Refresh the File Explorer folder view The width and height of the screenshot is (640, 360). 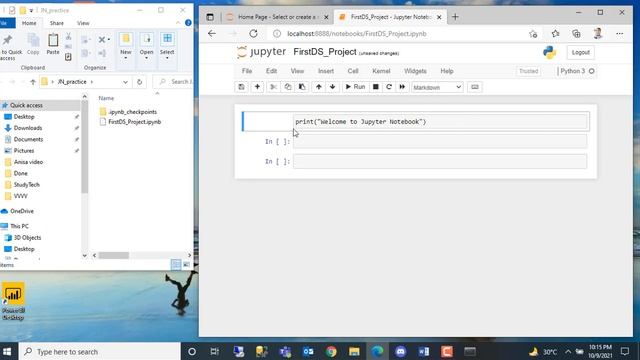[x=140, y=82]
